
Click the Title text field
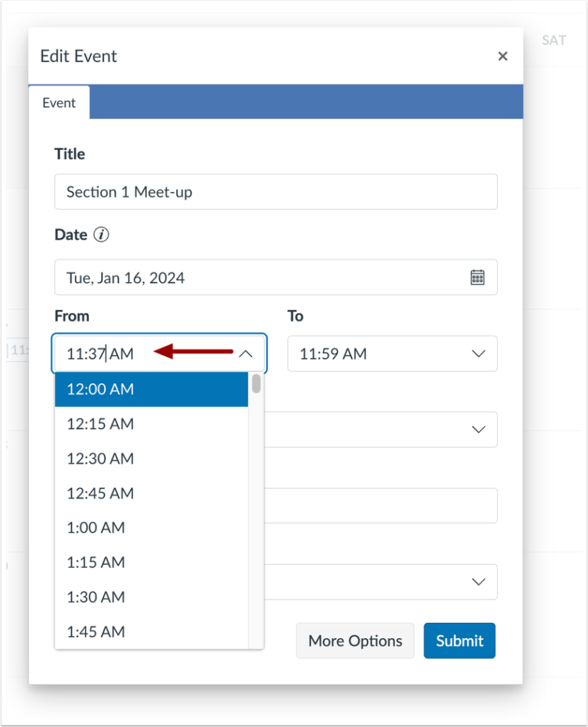[x=276, y=192]
